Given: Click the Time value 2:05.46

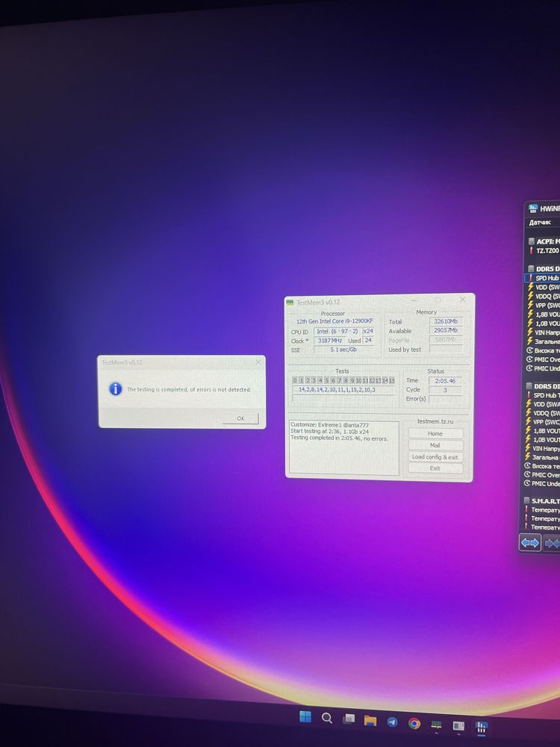Looking at the screenshot, I should tap(445, 381).
